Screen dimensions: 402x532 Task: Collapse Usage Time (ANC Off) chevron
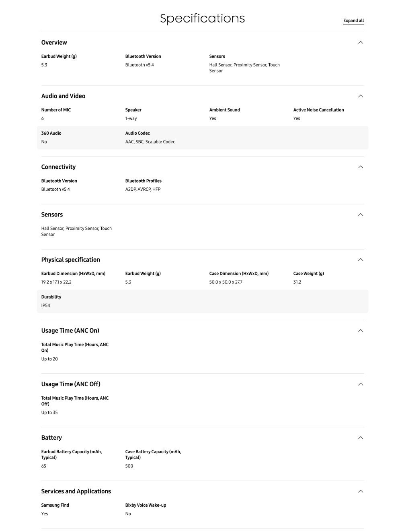361,384
